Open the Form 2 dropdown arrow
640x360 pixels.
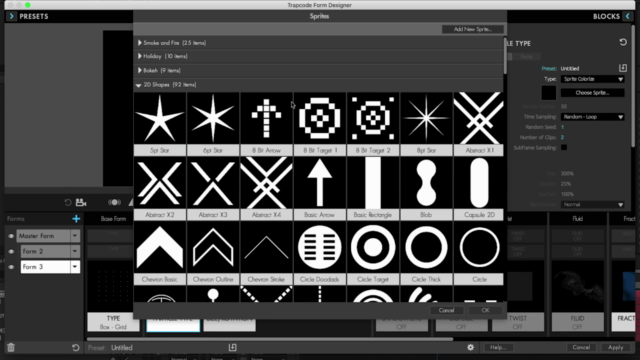point(75,251)
